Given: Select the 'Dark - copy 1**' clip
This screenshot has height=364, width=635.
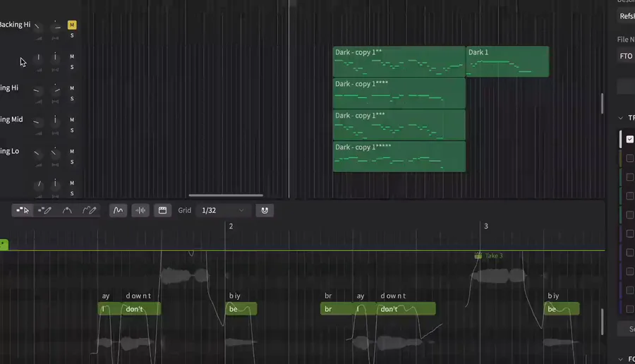Looking at the screenshot, I should point(399,61).
